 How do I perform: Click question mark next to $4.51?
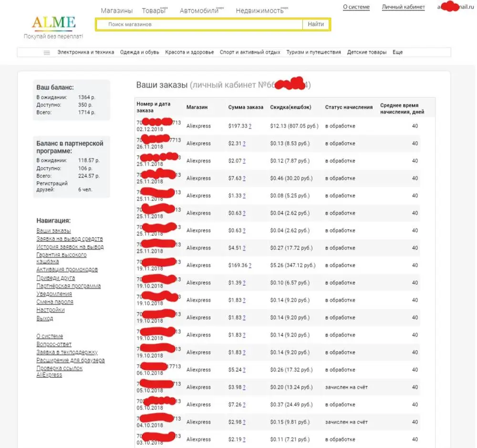(244, 248)
